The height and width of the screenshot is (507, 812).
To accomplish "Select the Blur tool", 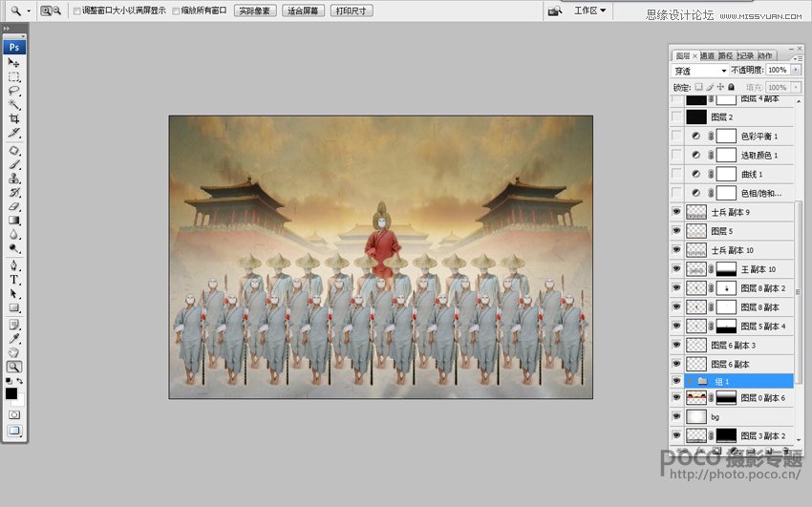I will click(x=14, y=234).
